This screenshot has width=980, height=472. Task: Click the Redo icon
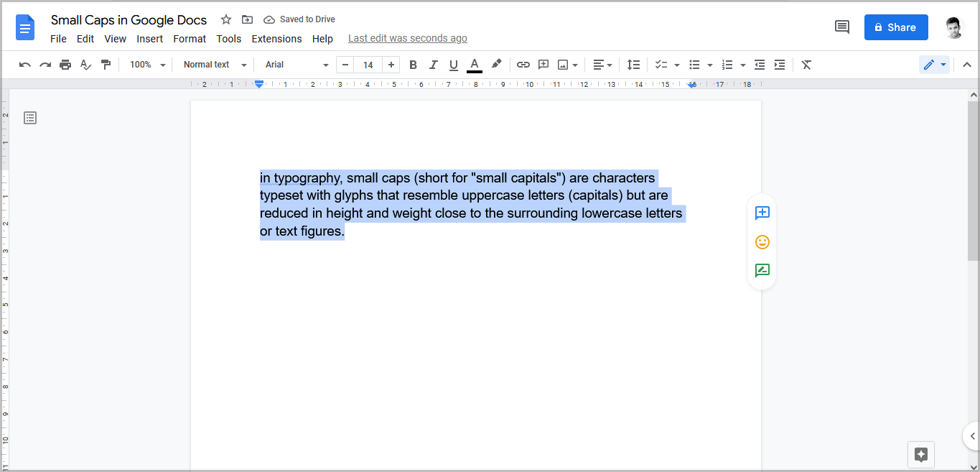[x=45, y=65]
